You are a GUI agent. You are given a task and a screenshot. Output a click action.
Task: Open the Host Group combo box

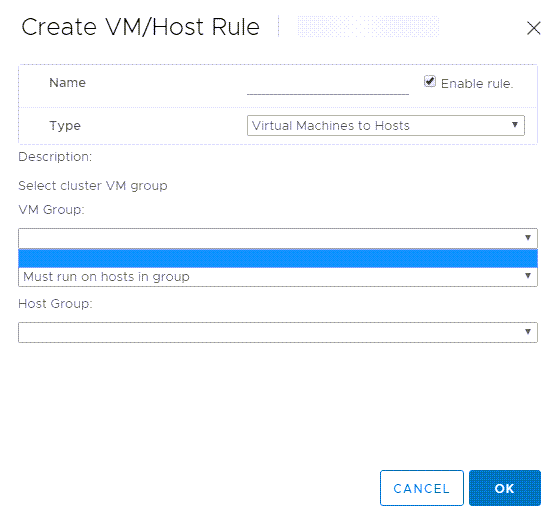click(278, 332)
